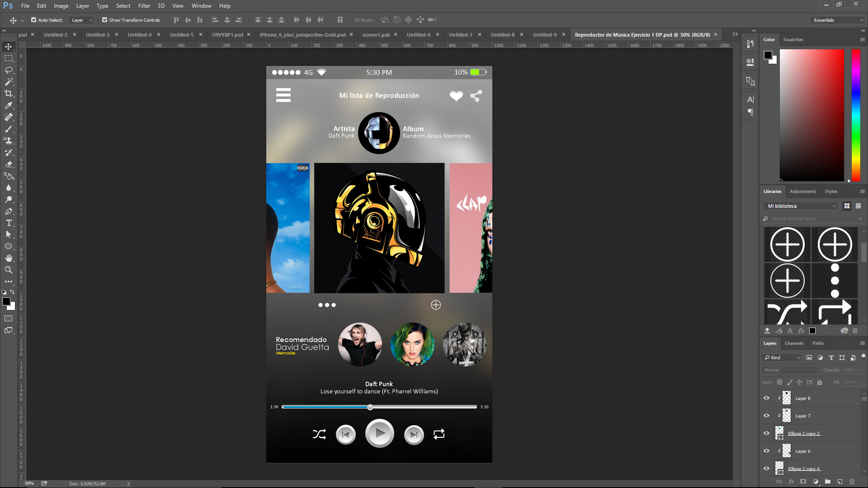The image size is (868, 488).
Task: Select the Rectangular Marquee tool
Action: (x=9, y=58)
